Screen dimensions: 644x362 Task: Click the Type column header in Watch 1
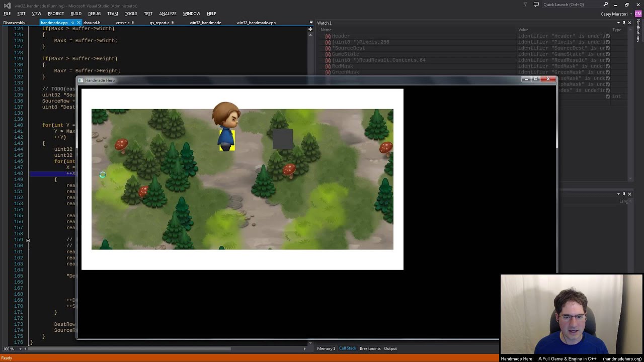coord(617,30)
